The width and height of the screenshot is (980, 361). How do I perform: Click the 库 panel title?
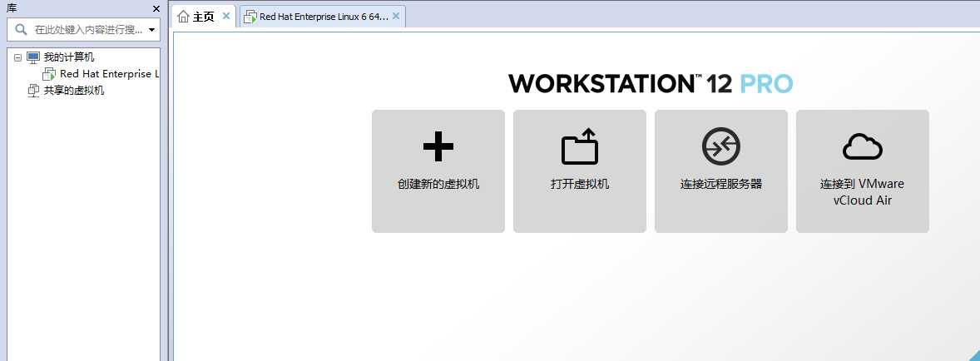coord(12,8)
